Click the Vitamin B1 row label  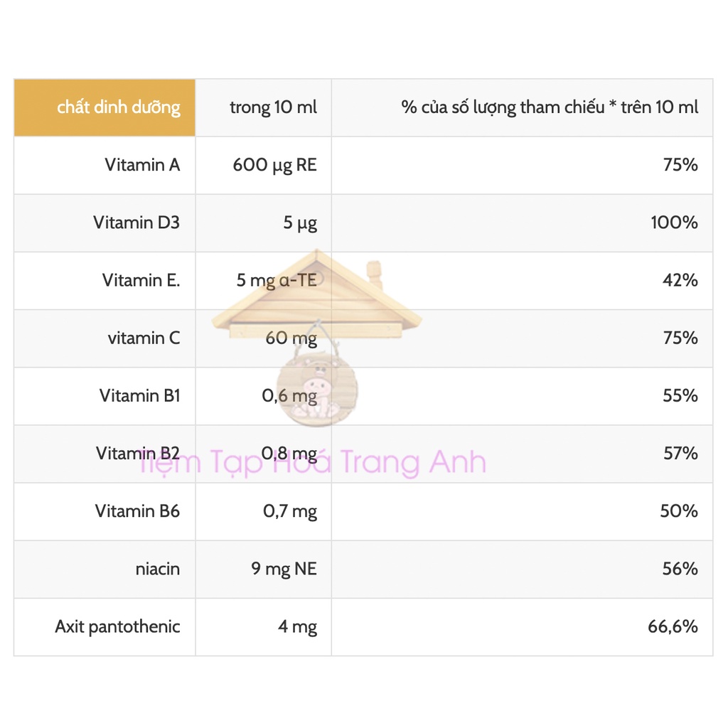139,395
